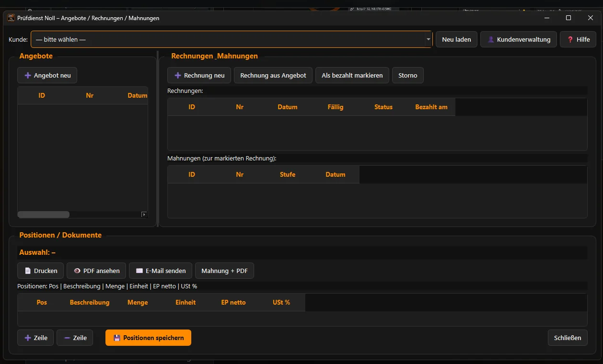Image resolution: width=603 pixels, height=364 pixels.
Task: Click the Angebote table horizontal scrollbar thumb
Action: 44,215
